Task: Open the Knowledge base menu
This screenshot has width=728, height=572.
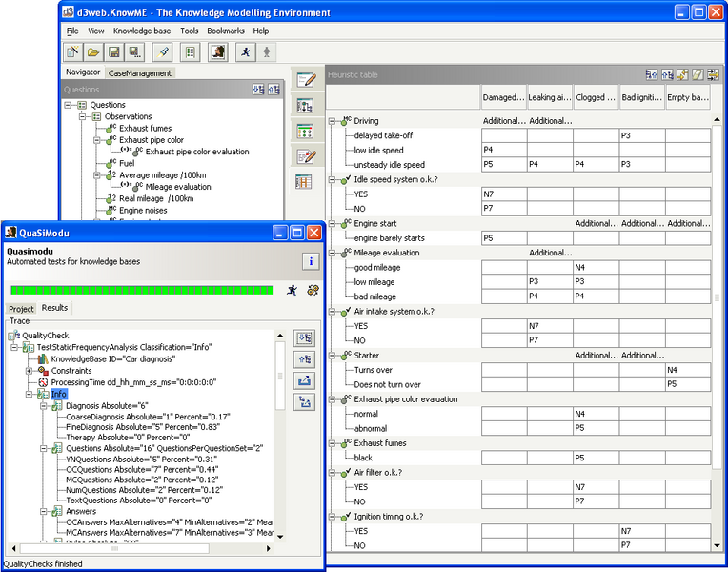Action: click(x=142, y=31)
